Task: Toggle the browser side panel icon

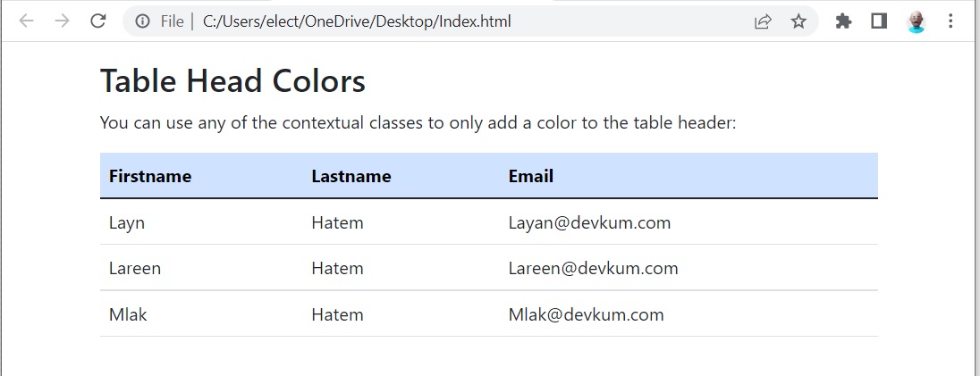Action: [x=879, y=21]
